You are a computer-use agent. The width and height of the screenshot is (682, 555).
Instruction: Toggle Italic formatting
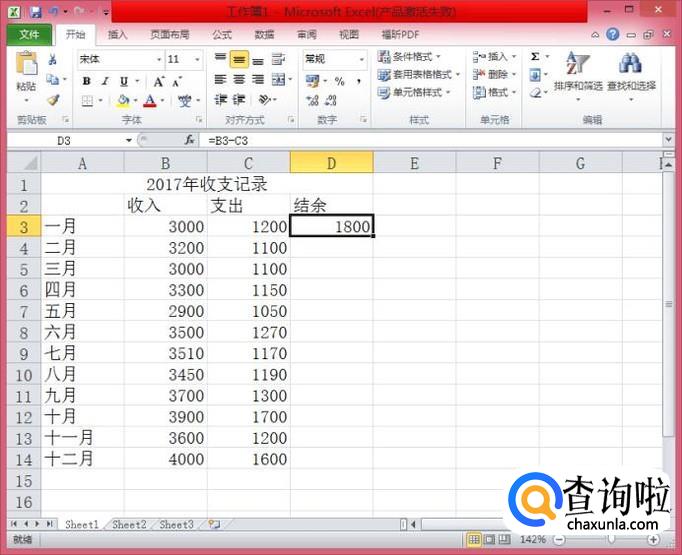click(105, 81)
